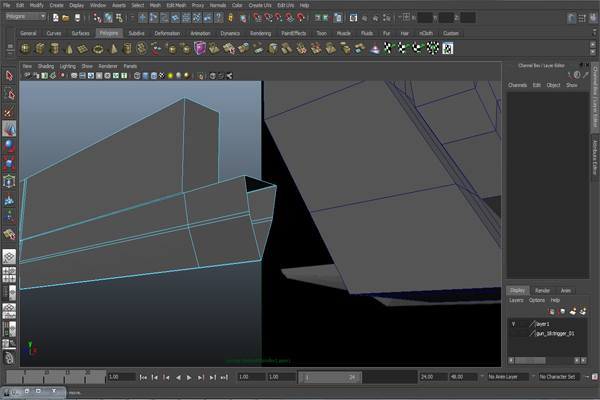The height and width of the screenshot is (400, 600).
Task: Switch to the Render layer tab
Action: click(x=542, y=291)
